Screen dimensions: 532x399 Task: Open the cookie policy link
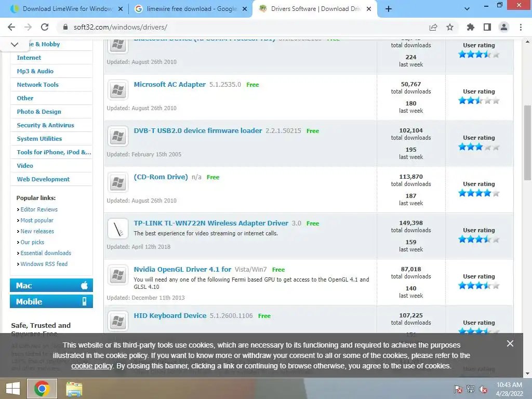pyautogui.click(x=92, y=366)
